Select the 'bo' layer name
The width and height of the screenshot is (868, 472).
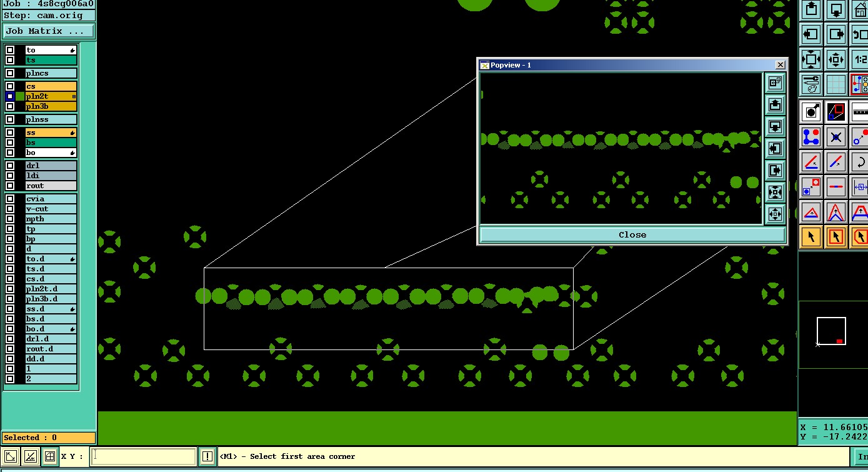pyautogui.click(x=51, y=153)
